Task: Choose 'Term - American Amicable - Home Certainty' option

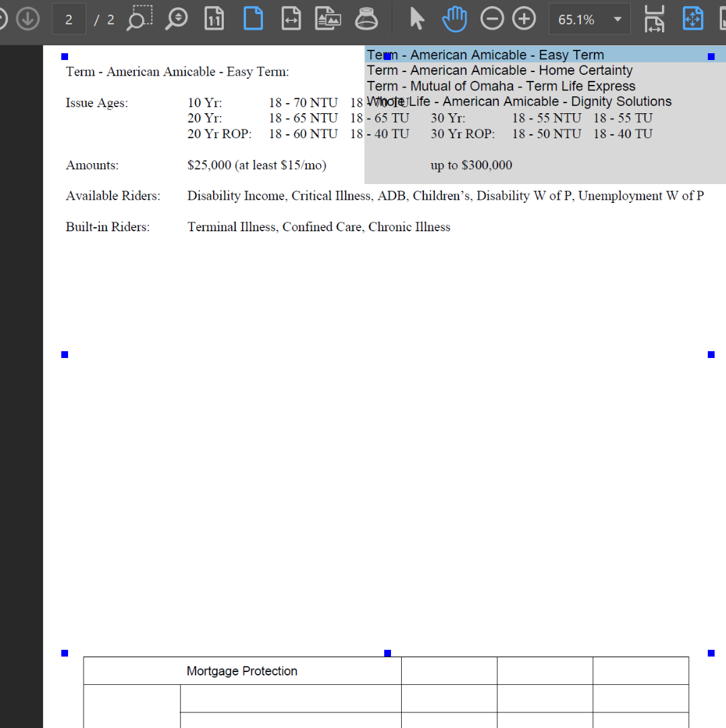Action: (545, 71)
